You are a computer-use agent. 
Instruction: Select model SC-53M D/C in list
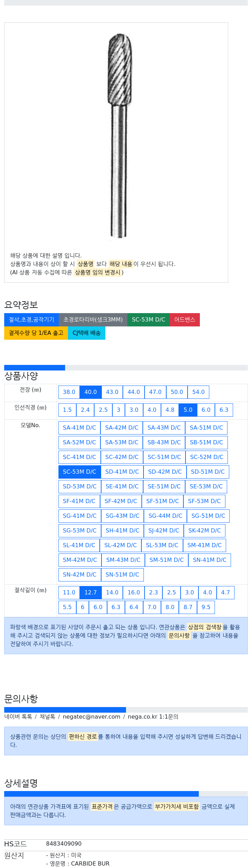[x=79, y=472]
